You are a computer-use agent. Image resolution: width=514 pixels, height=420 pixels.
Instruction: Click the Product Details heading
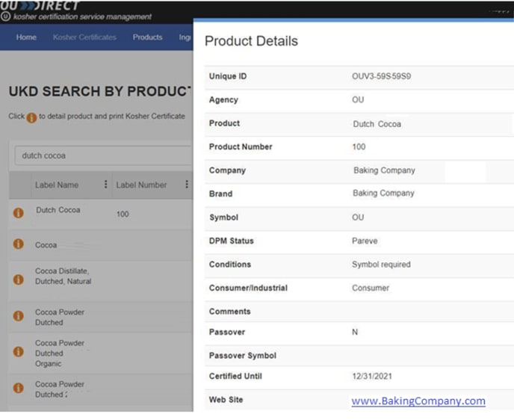click(x=251, y=41)
